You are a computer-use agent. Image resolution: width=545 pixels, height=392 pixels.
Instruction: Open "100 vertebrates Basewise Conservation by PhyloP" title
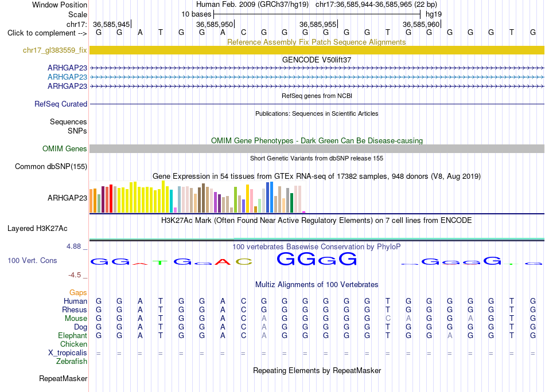pyautogui.click(x=317, y=247)
